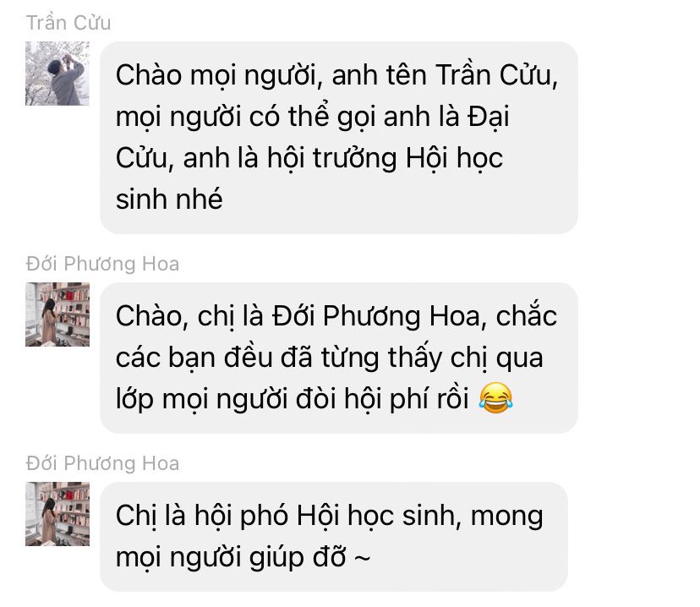The height and width of the screenshot is (607, 700).
Task: Tap the sender name above the 'hội phó' message
Action: tap(102, 463)
